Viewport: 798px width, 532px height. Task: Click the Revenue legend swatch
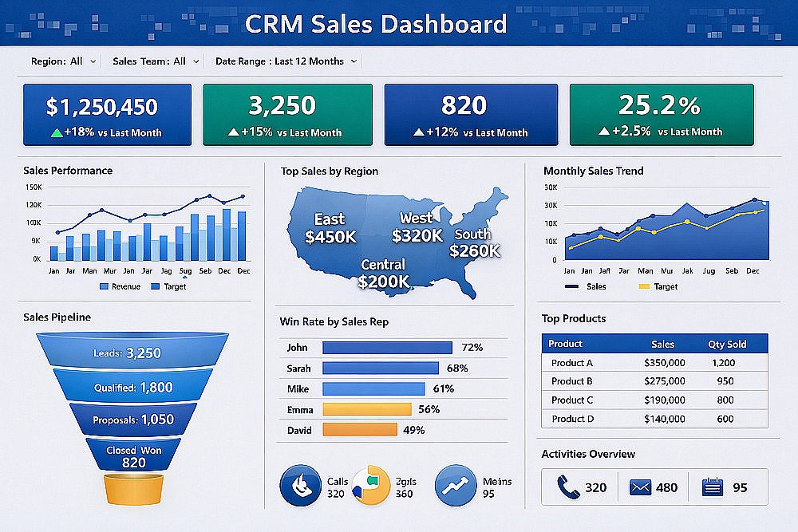point(105,287)
